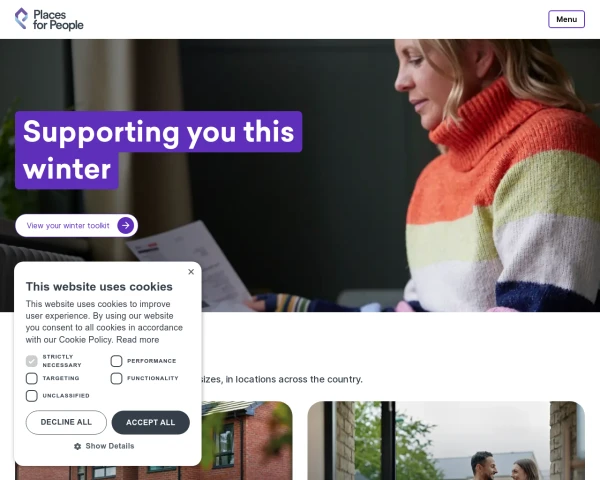Open the couple outside home image card
Screen dimensions: 600x480
click(446, 440)
